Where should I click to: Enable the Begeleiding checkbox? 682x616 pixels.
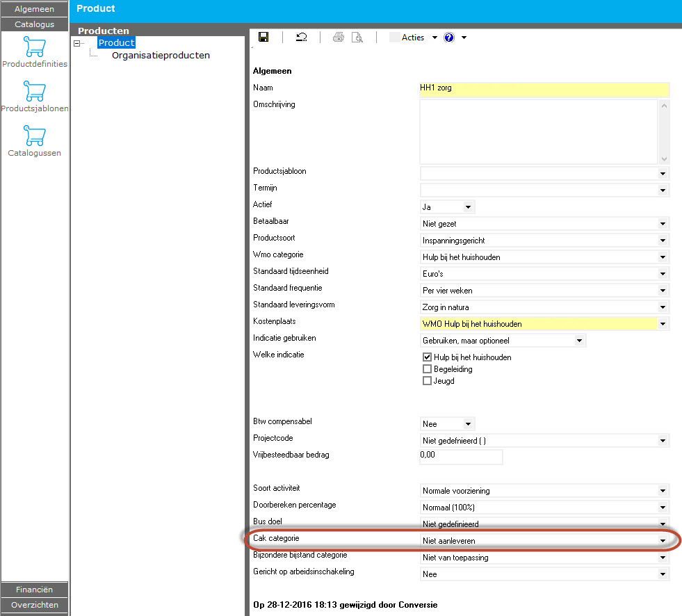click(x=427, y=369)
